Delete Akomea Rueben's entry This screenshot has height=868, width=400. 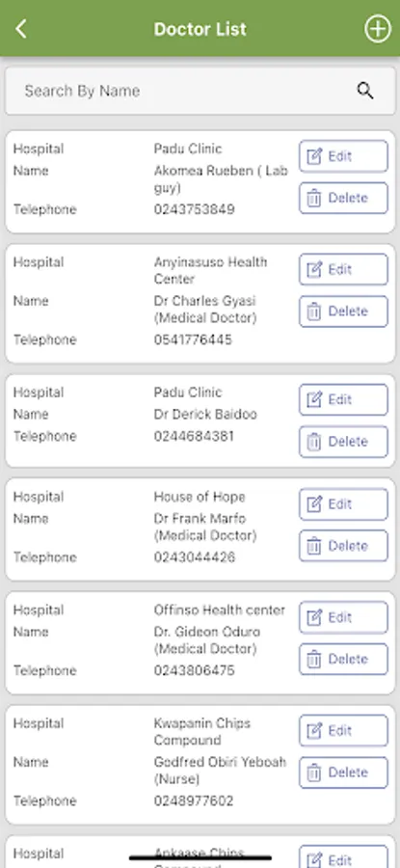[x=343, y=198]
